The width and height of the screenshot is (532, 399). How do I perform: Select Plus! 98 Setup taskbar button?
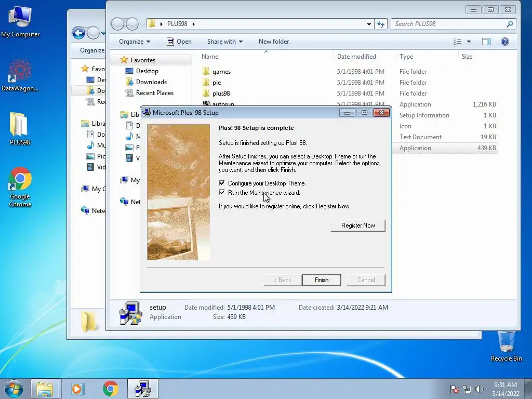pyautogui.click(x=143, y=389)
